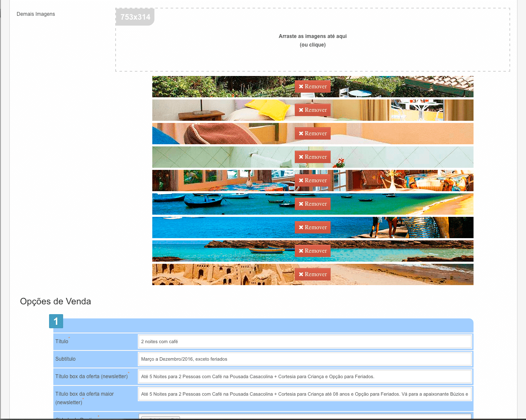Remove the garden terrace image

click(x=312, y=87)
